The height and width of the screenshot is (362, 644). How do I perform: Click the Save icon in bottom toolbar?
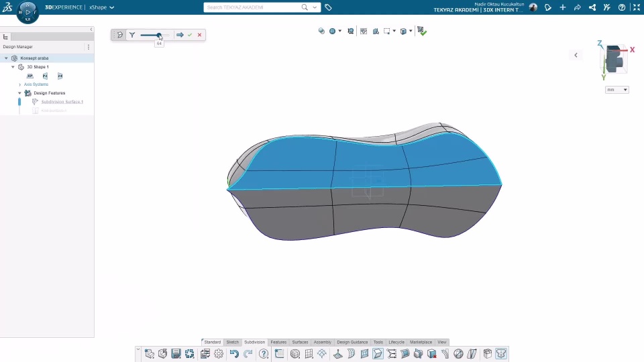pos(176,354)
